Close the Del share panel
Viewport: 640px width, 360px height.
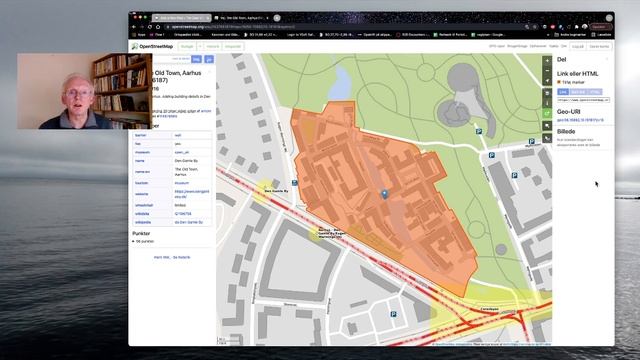607,60
